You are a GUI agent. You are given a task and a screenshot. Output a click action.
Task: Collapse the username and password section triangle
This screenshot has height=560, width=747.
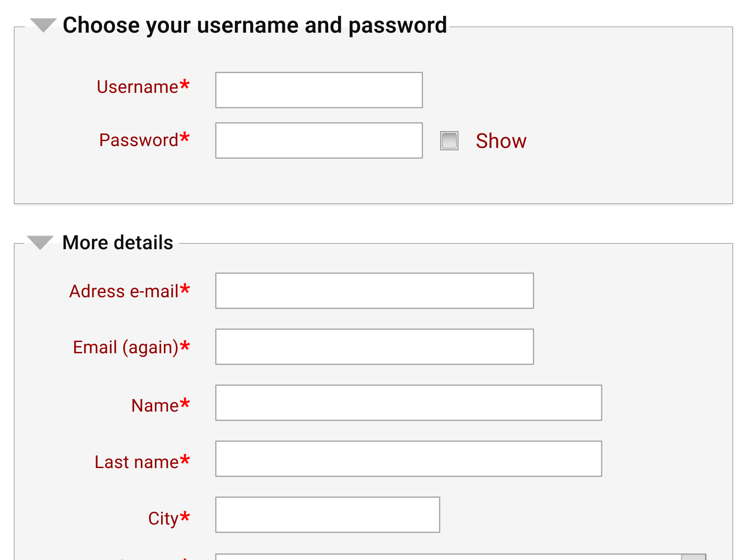(x=43, y=25)
